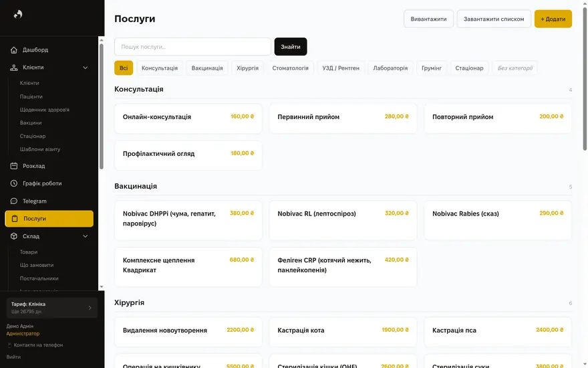Click the phone icon beside Контакти на телефон
The image size is (588, 368).
(x=9, y=345)
